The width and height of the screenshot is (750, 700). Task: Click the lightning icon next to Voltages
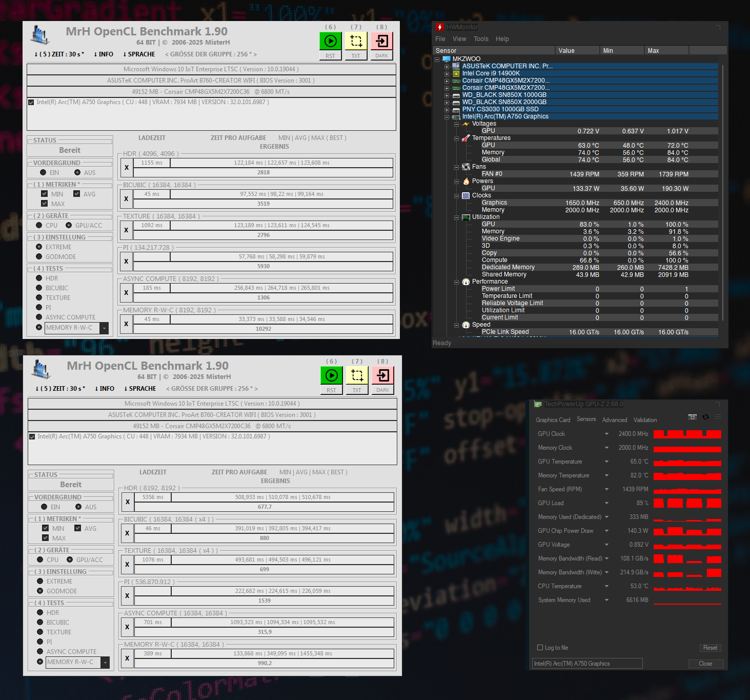(466, 124)
